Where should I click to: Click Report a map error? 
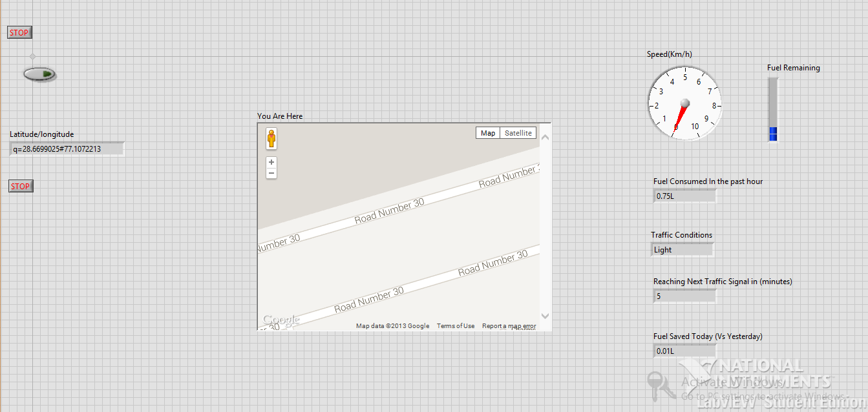[x=508, y=326]
